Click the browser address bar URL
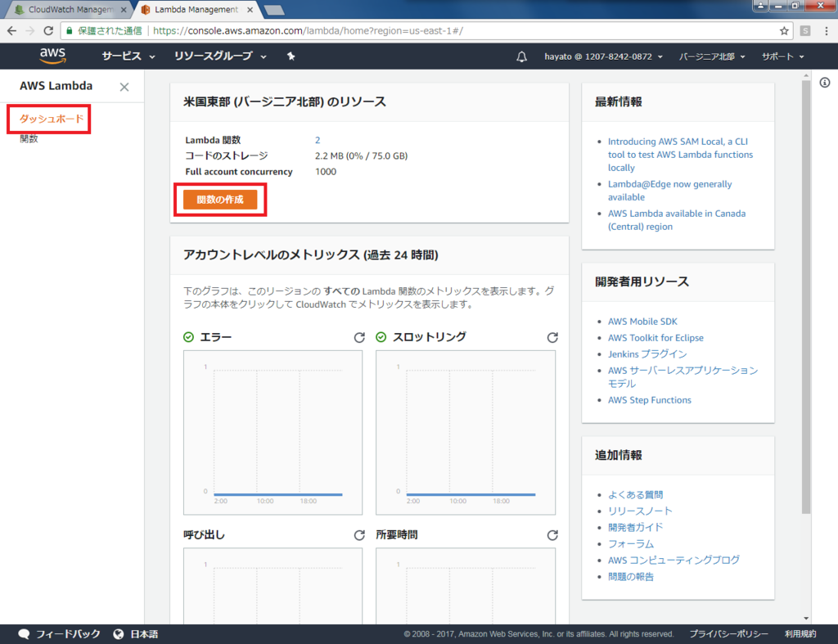This screenshot has height=644, width=838. (308, 31)
